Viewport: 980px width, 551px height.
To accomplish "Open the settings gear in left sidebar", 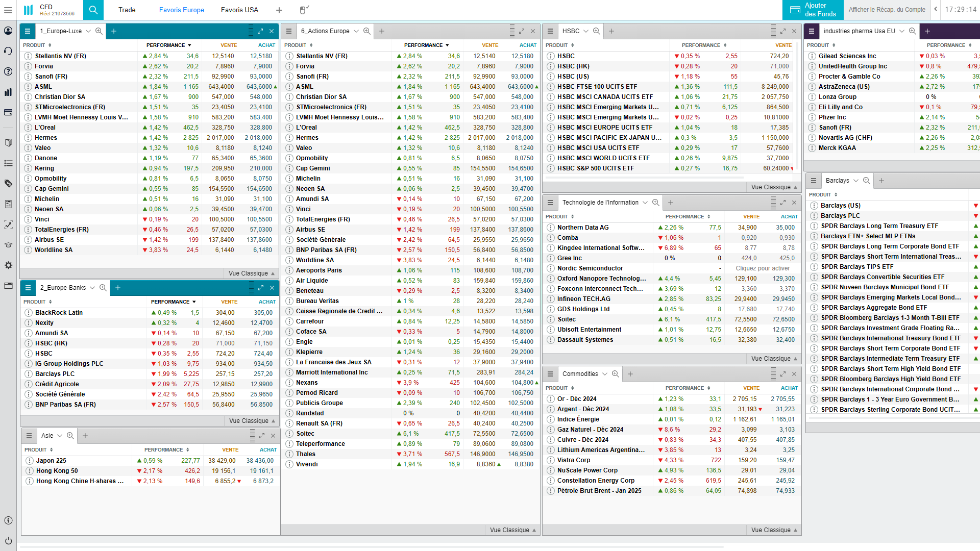I will coord(8,265).
